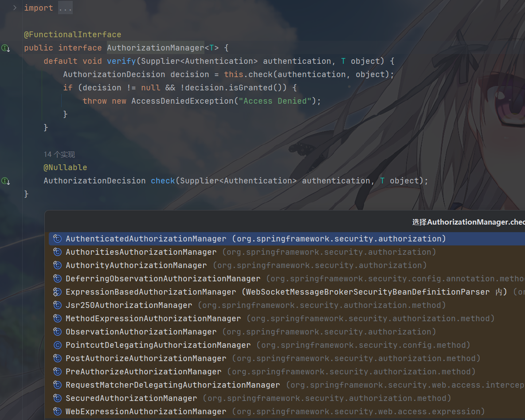Image resolution: width=525 pixels, height=420 pixels.
Task: Click the inner-class icon for ExpressionBasedAuthorizationManager
Action: 57,292
